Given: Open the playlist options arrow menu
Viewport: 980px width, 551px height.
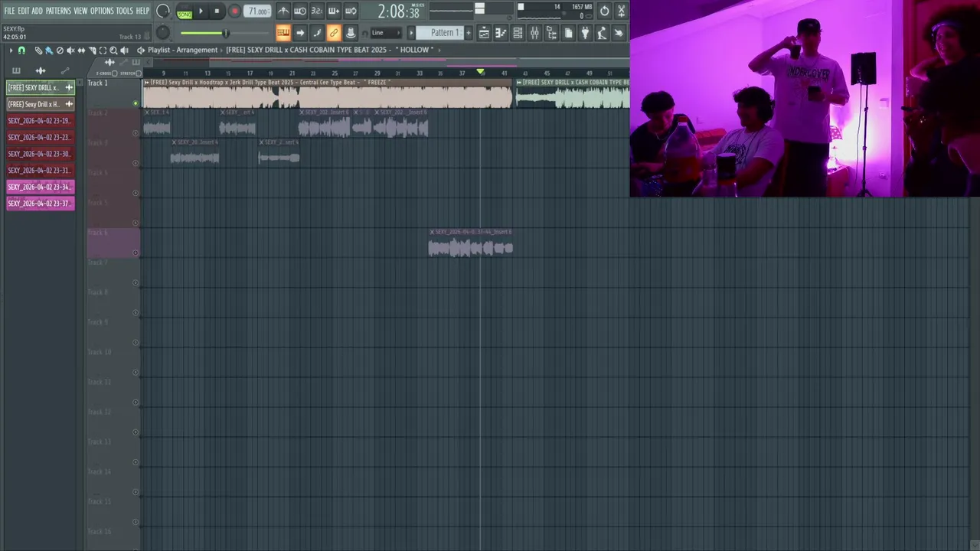Looking at the screenshot, I should tap(11, 51).
